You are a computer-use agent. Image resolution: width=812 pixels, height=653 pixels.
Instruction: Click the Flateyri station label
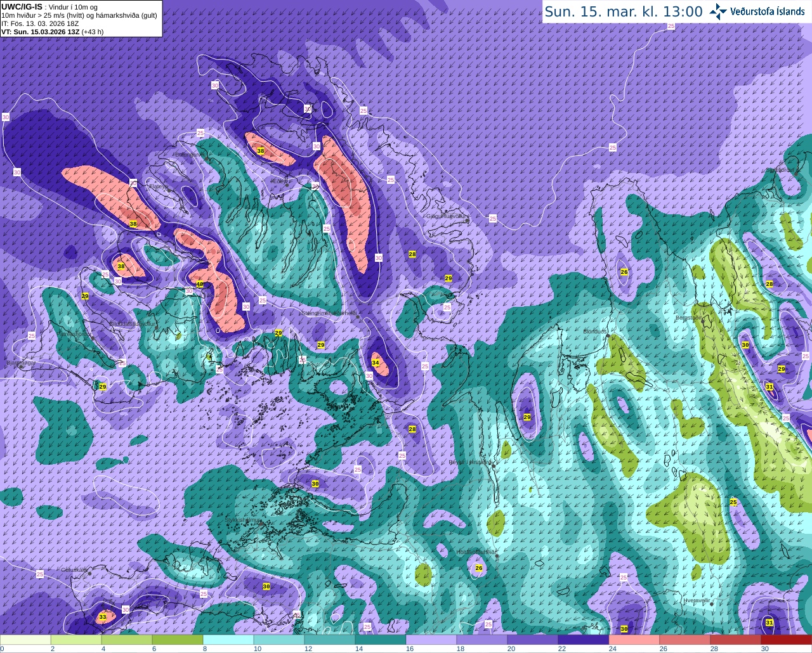(159, 186)
